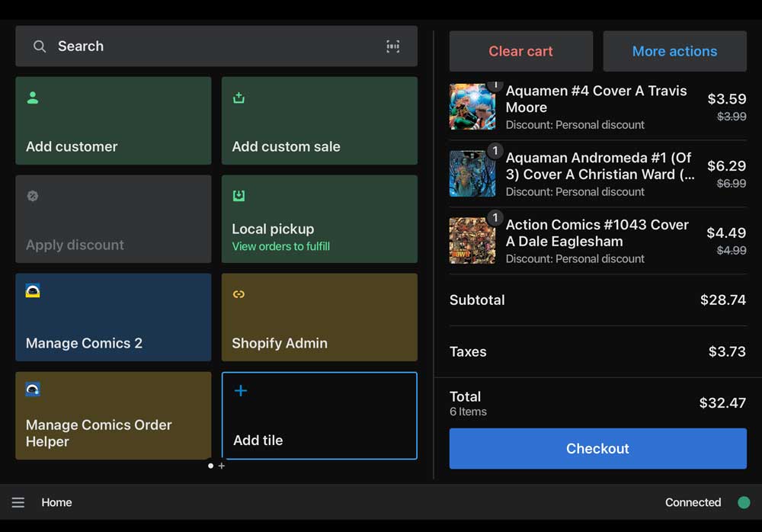Tap the barcode scanner icon in search bar
762x532 pixels.
click(x=392, y=46)
